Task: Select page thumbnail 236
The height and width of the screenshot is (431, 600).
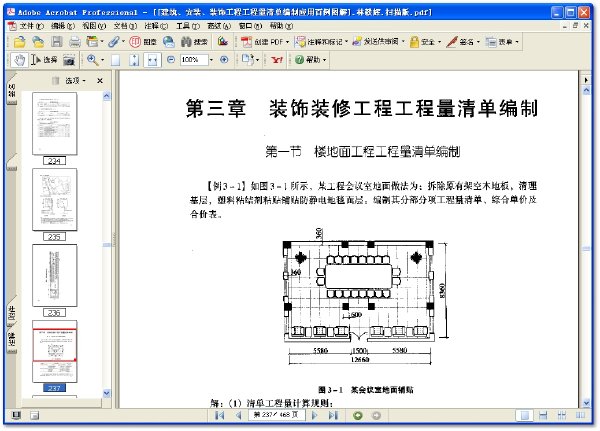Action: point(54,276)
